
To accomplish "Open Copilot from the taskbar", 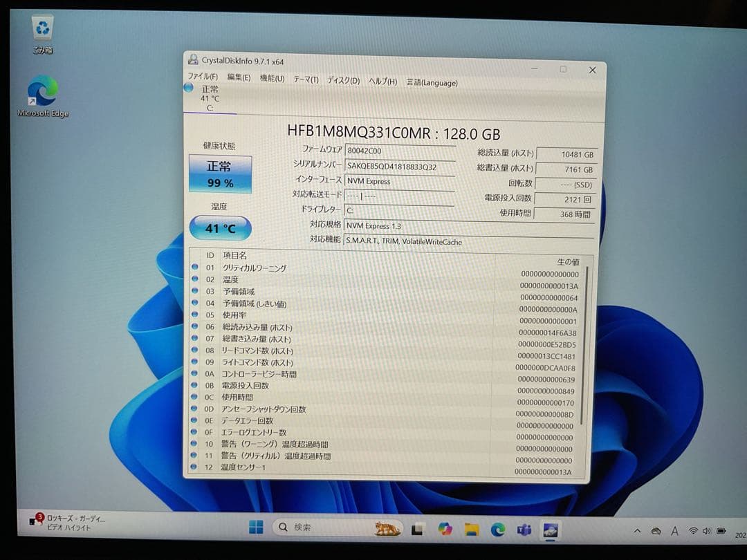I will [x=445, y=529].
